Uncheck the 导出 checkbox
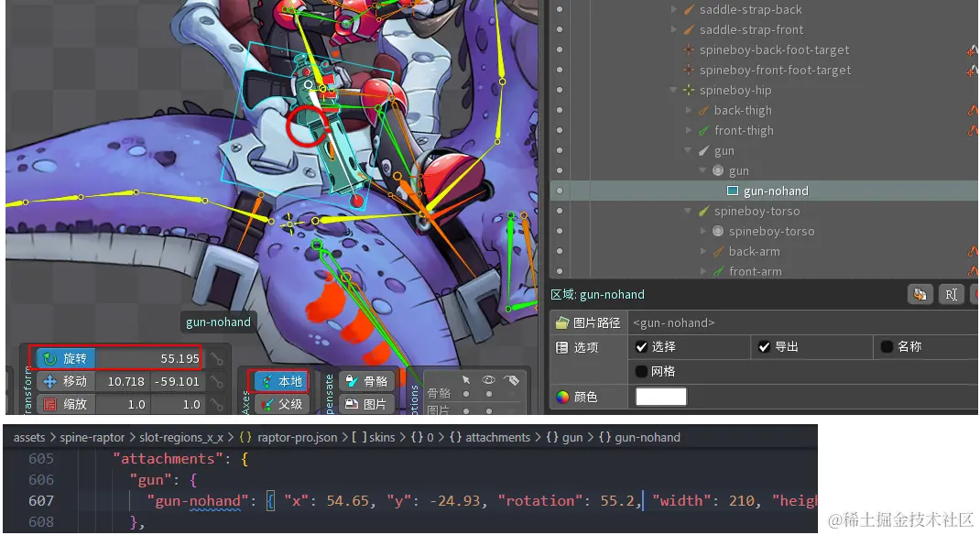Viewport: 980px width, 535px height. click(764, 346)
